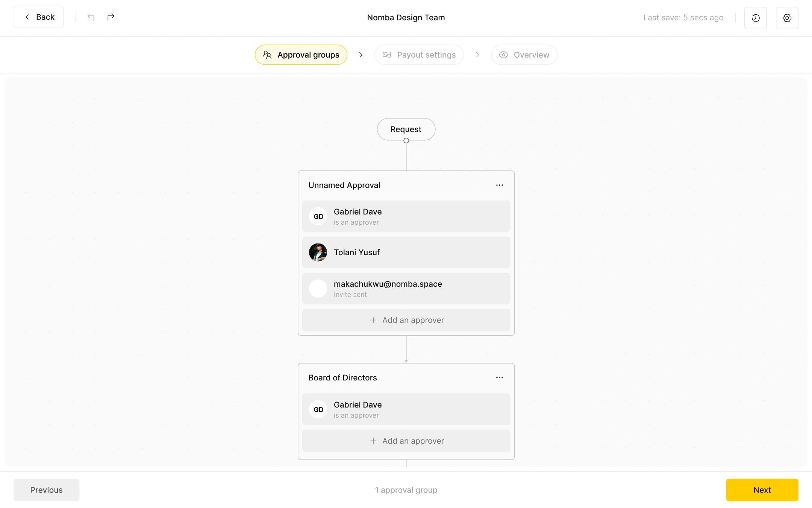Add an approver to Board of Directors
This screenshot has height=508, width=812.
pyautogui.click(x=406, y=441)
